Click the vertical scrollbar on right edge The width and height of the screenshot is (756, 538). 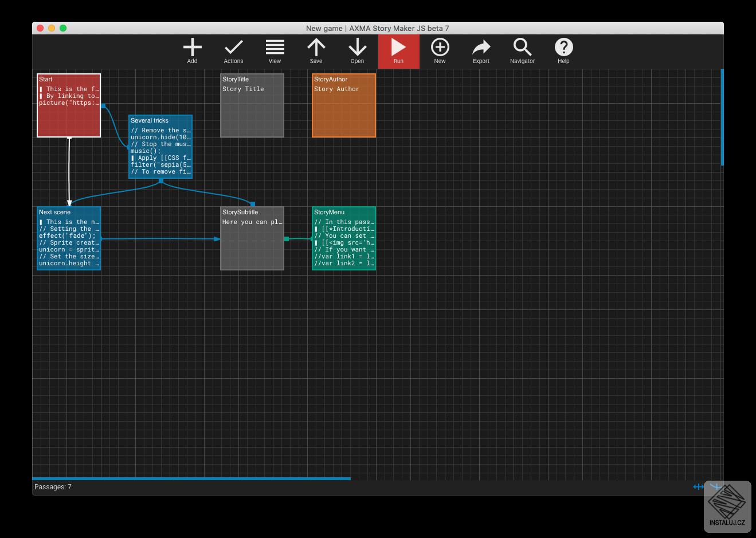[722, 117]
